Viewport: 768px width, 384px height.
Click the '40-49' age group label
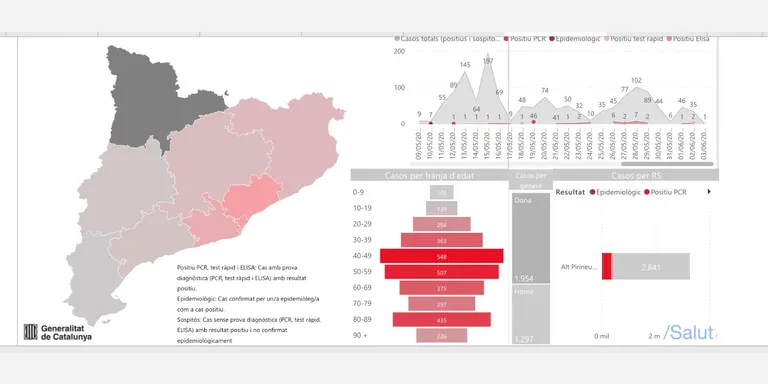tap(362, 256)
